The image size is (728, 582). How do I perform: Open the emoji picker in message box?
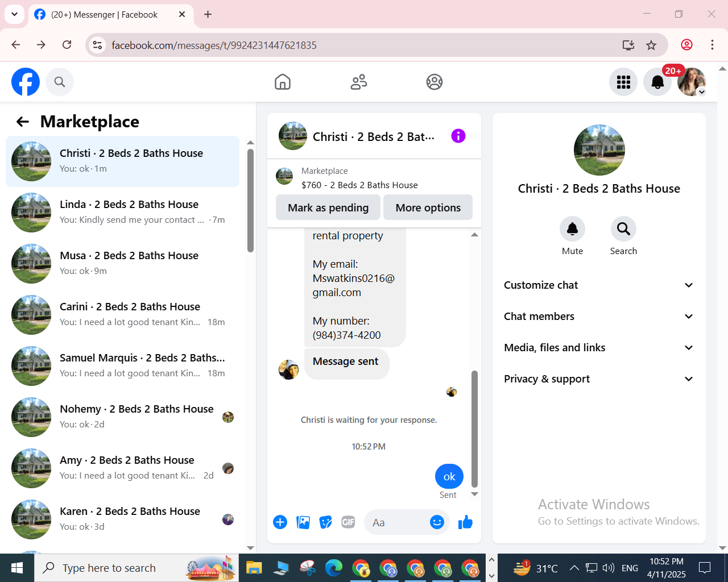pos(437,522)
